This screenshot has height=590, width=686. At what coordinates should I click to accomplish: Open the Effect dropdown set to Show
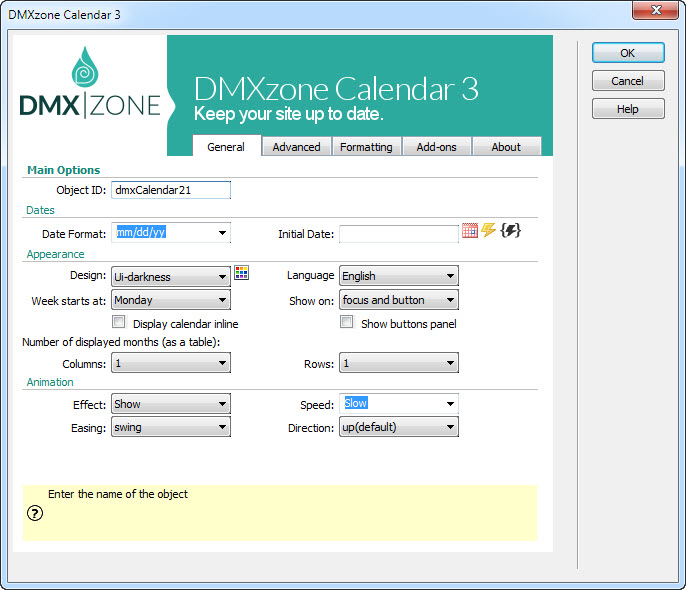pyautogui.click(x=171, y=404)
